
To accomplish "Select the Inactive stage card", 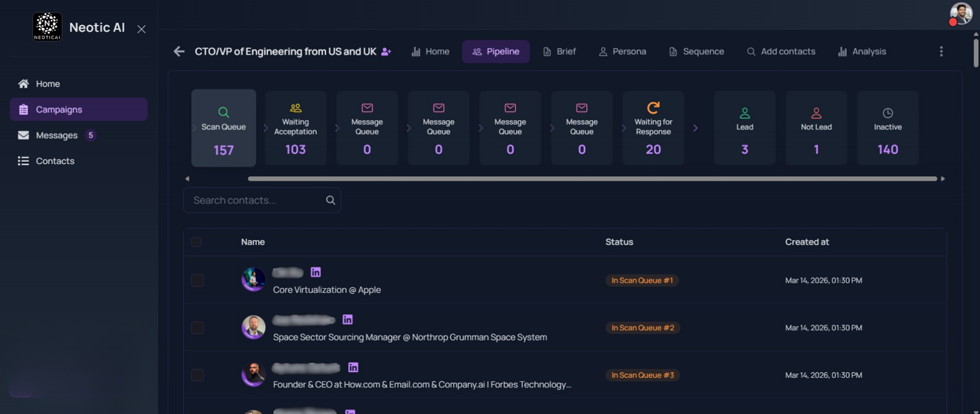I will (887, 128).
